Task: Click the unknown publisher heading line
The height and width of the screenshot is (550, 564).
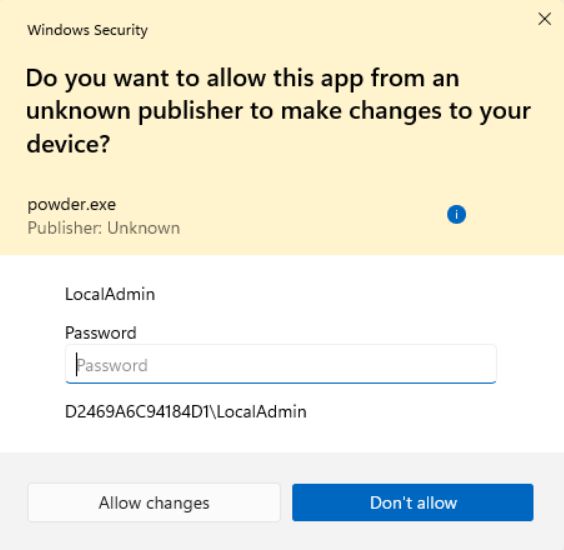Action: tap(278, 111)
